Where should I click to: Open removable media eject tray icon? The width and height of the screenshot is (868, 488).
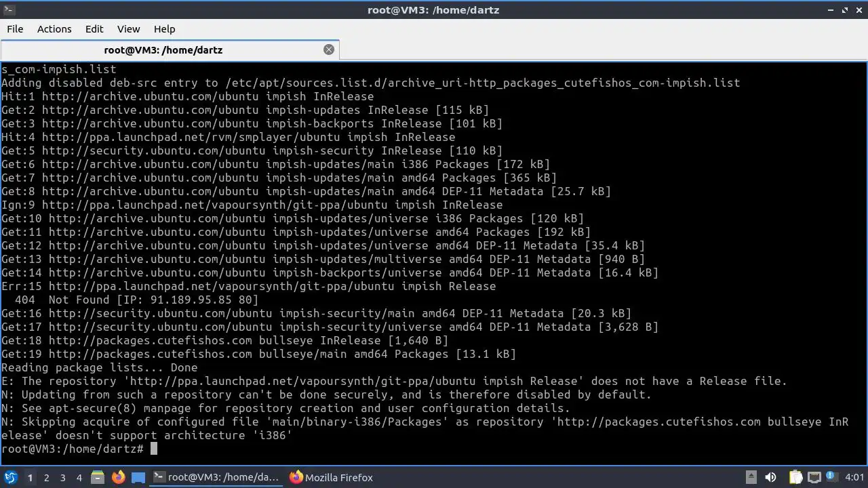[x=751, y=477]
